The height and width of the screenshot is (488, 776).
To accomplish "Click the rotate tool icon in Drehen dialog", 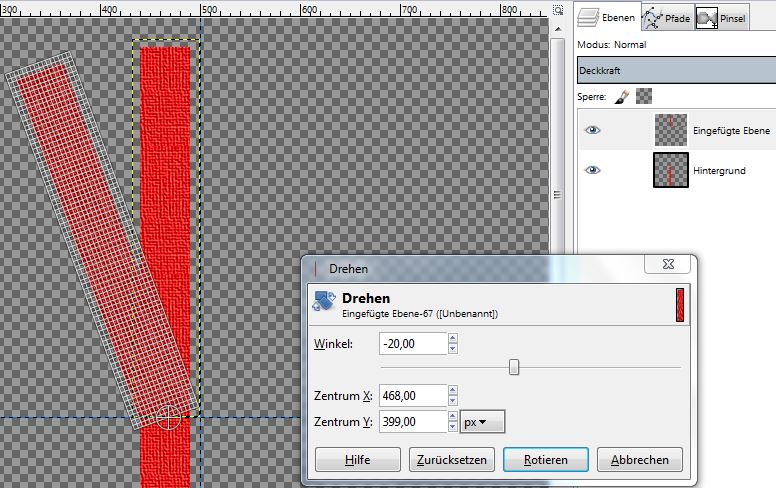I will [x=324, y=304].
